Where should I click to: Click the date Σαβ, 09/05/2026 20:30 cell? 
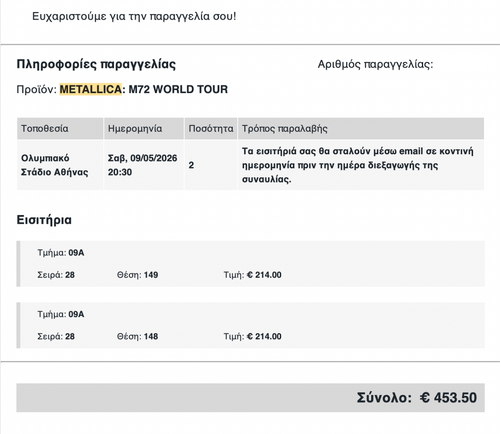click(x=144, y=165)
